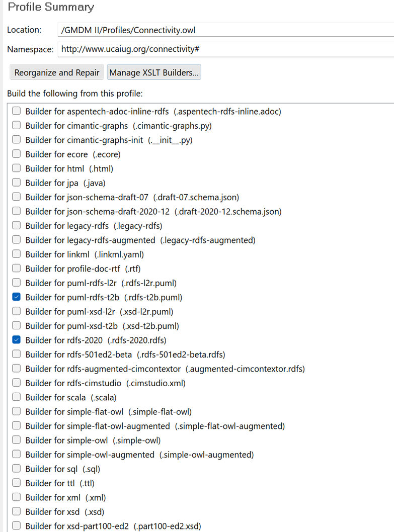Check Builder for simple-owl

click(17, 440)
